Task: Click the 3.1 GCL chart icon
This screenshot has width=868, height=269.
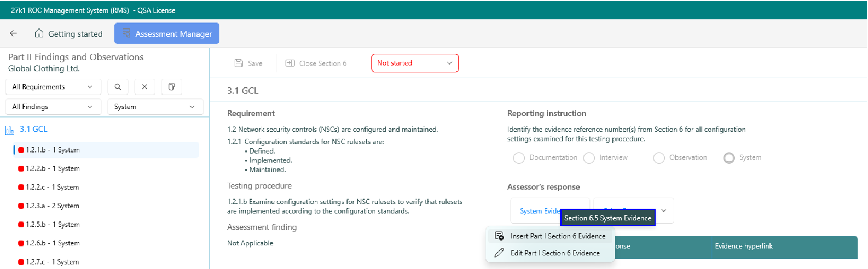Action: click(x=9, y=130)
